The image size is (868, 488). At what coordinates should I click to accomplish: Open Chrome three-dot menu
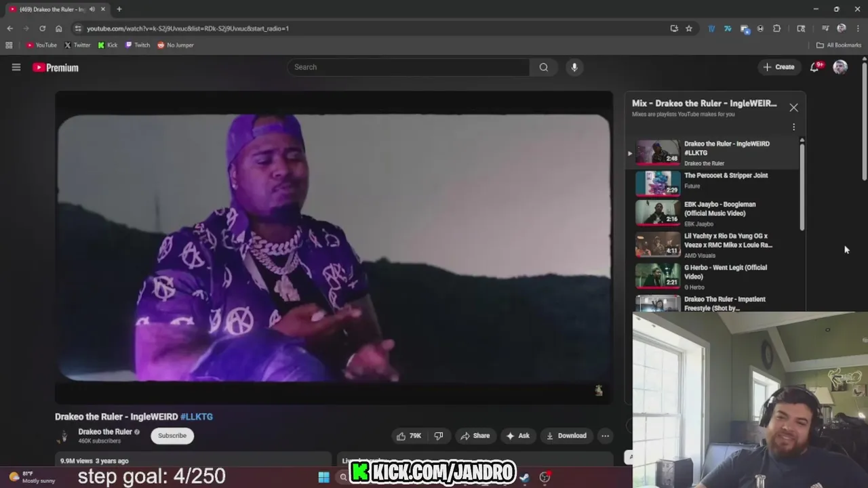[x=858, y=28]
